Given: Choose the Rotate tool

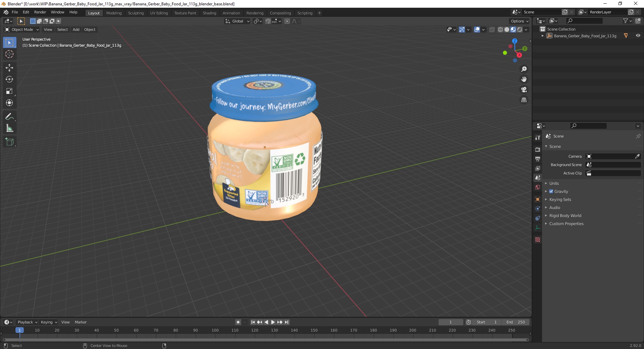Looking at the screenshot, I should click(9, 80).
